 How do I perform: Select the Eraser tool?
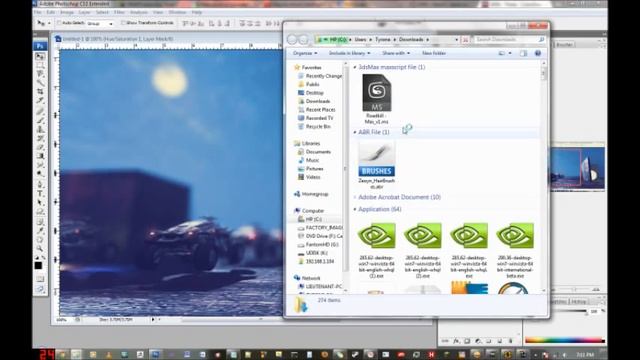click(40, 147)
